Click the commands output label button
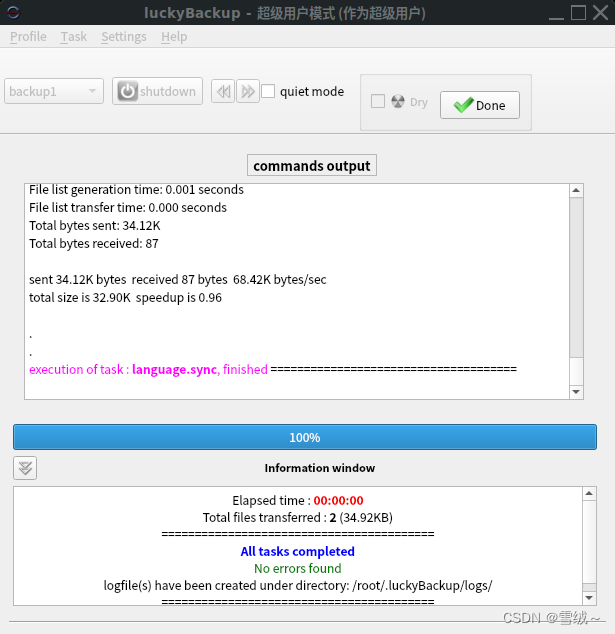Screen dimensions: 615x634 312,165
